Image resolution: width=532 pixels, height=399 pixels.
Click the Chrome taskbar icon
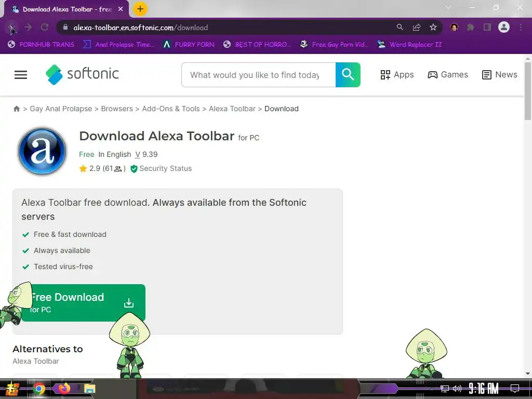pyautogui.click(x=39, y=389)
